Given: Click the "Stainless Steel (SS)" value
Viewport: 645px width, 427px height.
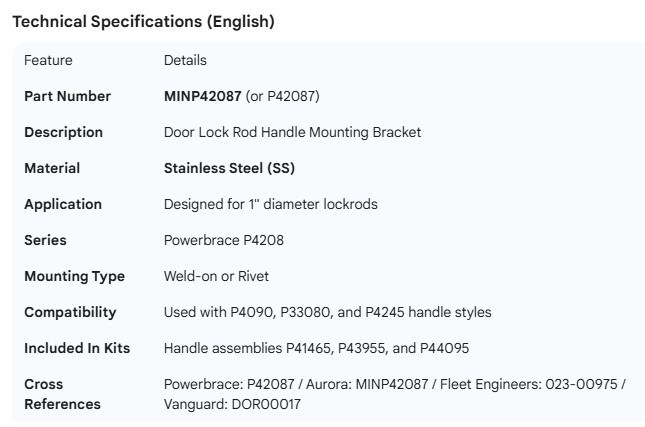Looking at the screenshot, I should point(229,168).
